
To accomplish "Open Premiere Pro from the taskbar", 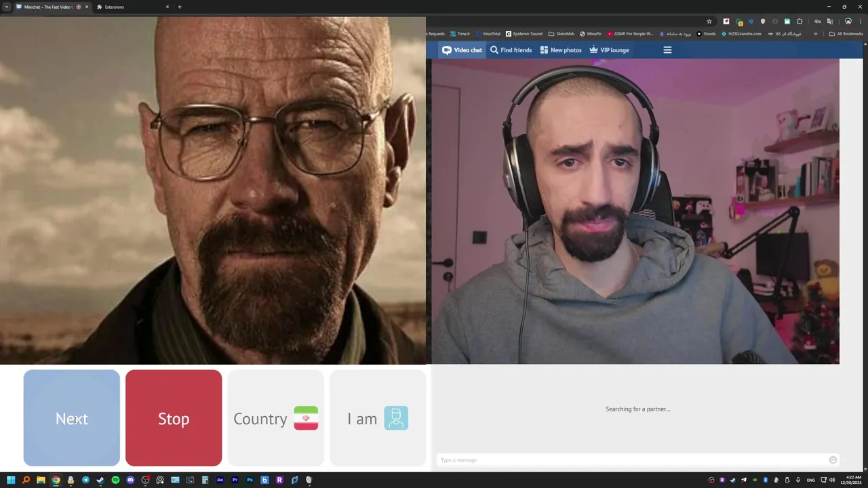I will tap(235, 480).
